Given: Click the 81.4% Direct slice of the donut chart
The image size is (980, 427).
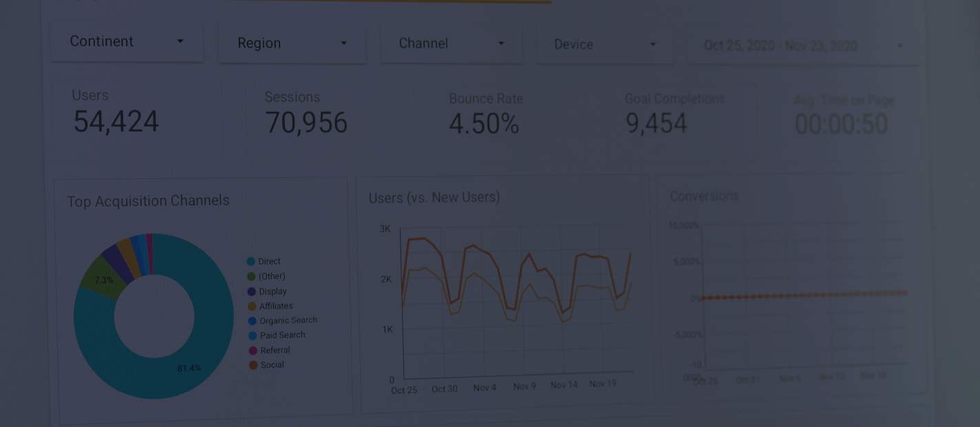Looking at the screenshot, I should point(189,368).
